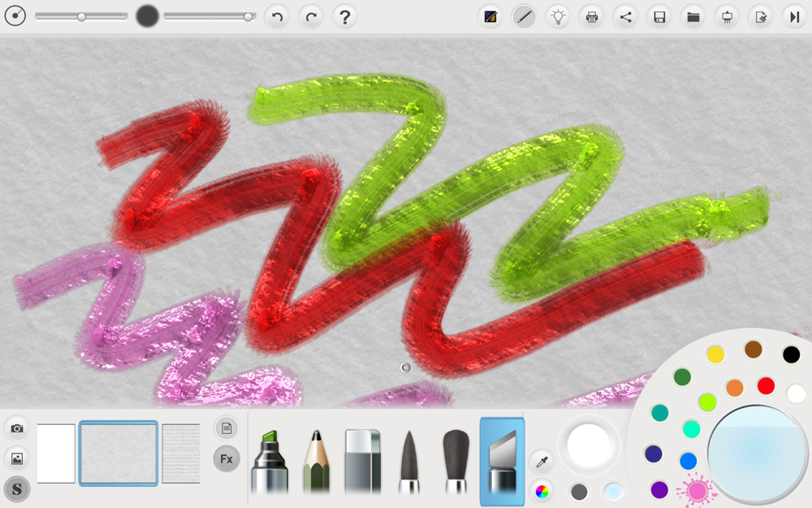The image size is (812, 508).
Task: Activate the eyedropper color picker
Action: [541, 462]
